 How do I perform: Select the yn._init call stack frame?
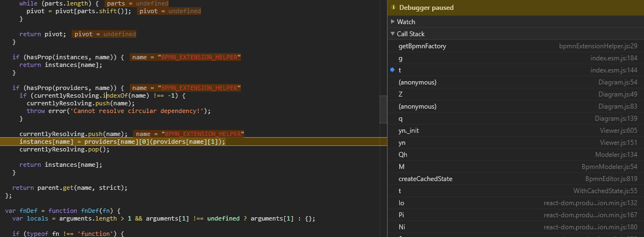coord(515,131)
